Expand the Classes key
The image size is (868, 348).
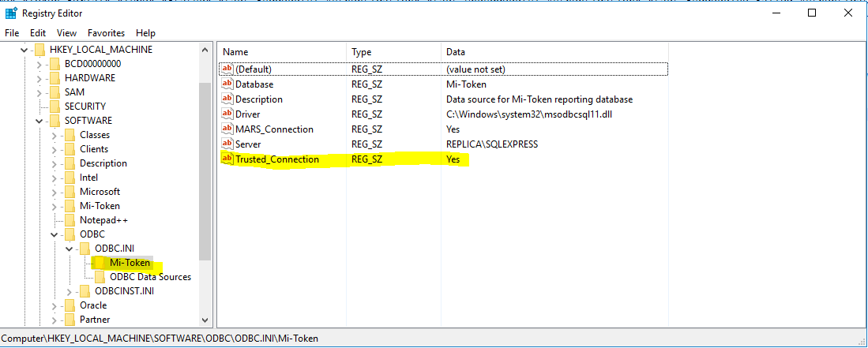[x=54, y=135]
